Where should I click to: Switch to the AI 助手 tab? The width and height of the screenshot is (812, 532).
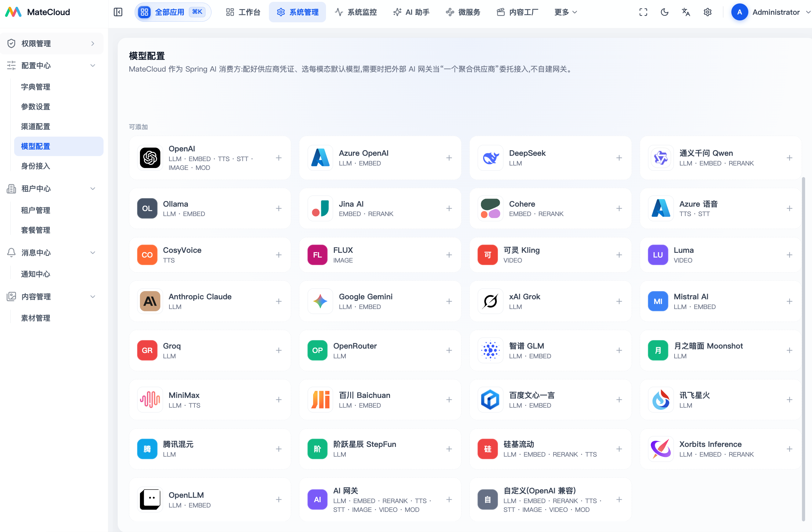point(411,12)
